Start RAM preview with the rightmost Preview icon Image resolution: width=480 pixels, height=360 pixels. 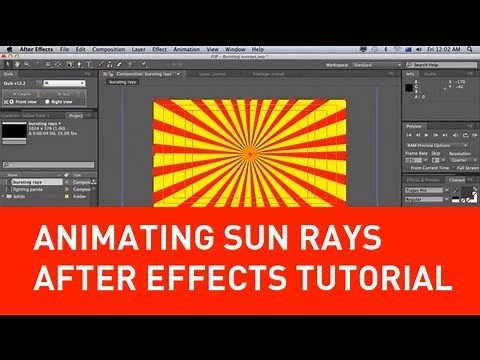[x=475, y=135]
